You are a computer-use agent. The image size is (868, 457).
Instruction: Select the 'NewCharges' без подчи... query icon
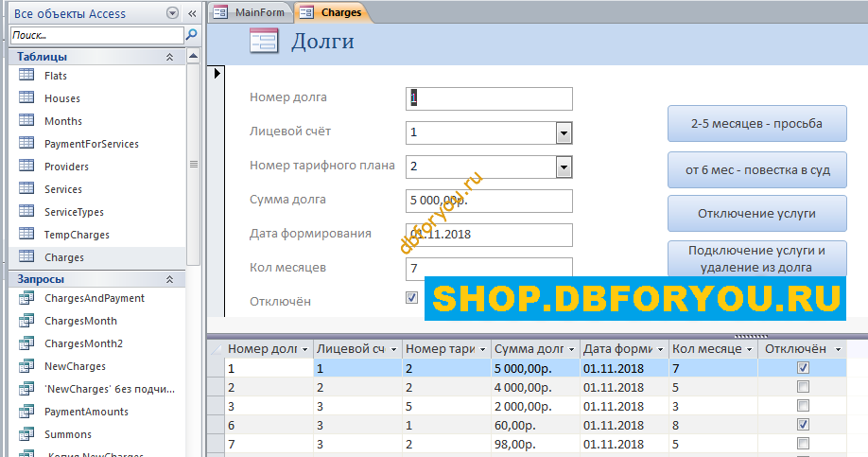pyautogui.click(x=26, y=389)
